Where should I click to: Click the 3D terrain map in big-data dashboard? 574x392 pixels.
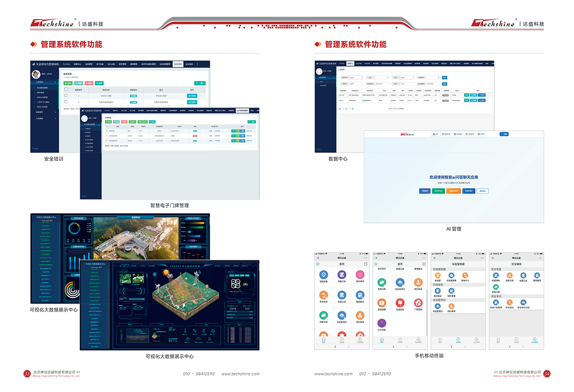[186, 294]
